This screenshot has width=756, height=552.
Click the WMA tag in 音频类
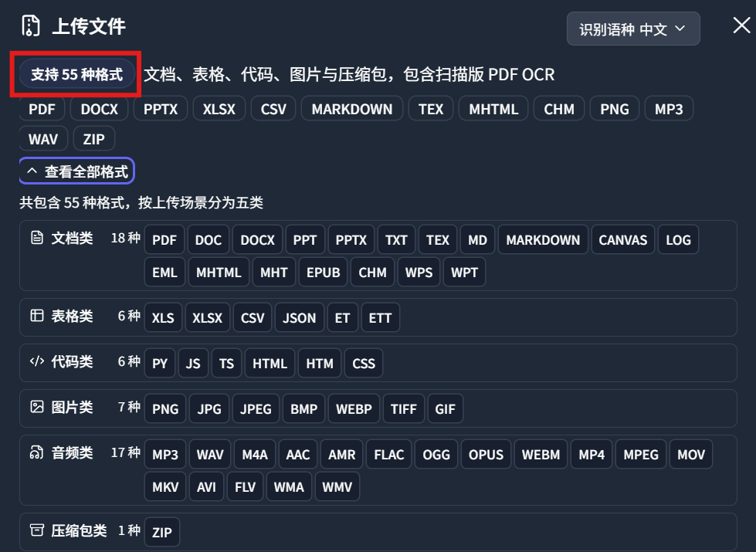tap(289, 487)
